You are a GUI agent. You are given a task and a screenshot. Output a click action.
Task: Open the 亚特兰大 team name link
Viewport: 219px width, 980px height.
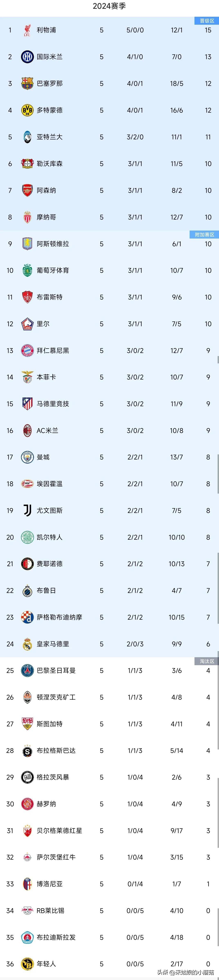49,137
